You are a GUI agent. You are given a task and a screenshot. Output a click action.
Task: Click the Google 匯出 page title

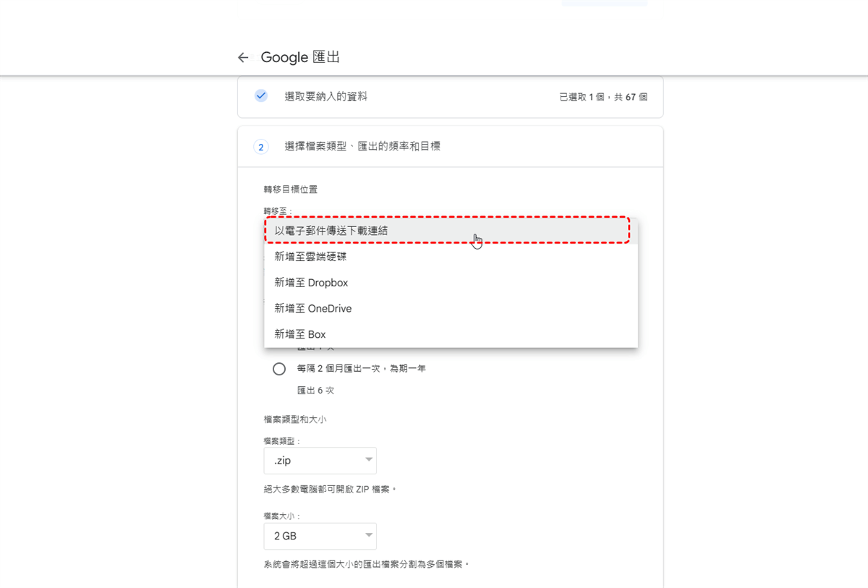coord(300,58)
